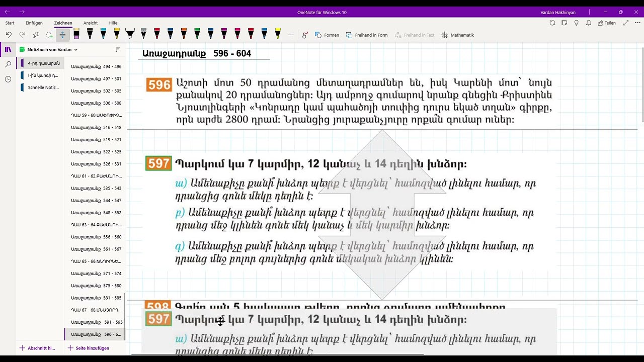Open page Առաջադրանք 516 - 518
Viewport: 644px width, 362px height.
pos(95,128)
